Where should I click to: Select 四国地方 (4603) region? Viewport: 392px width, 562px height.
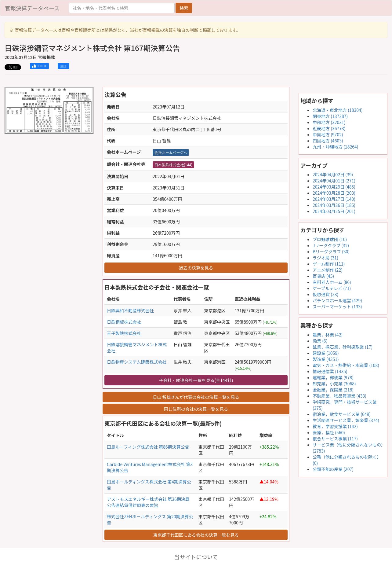[x=328, y=141]
